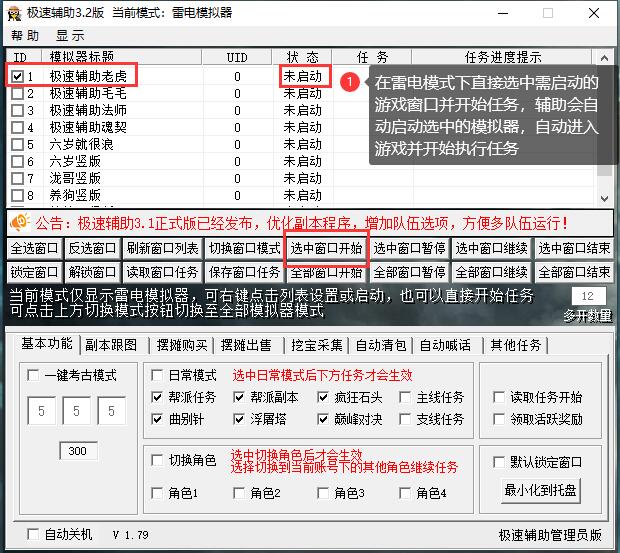Toggle 疯狂石头 checkbox
Image resolution: width=620 pixels, height=553 pixels.
click(x=323, y=397)
